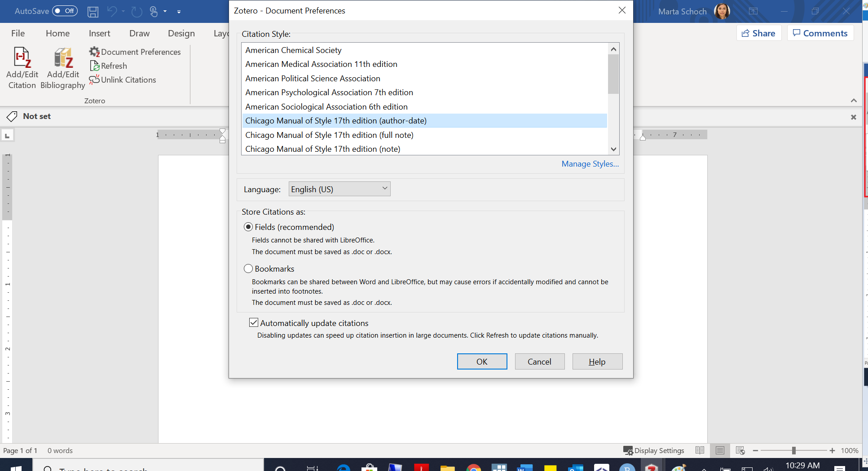Select American Psychological Association 7th edition

pyautogui.click(x=424, y=92)
